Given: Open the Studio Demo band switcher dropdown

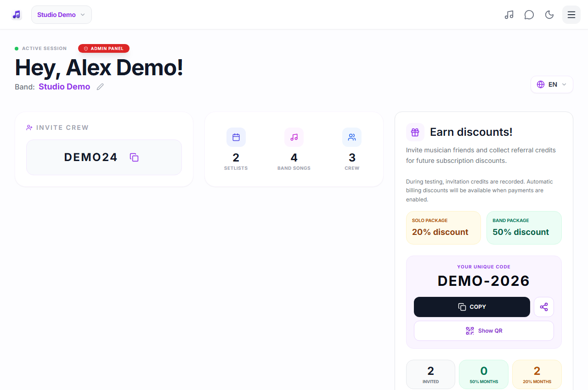Looking at the screenshot, I should (x=62, y=15).
